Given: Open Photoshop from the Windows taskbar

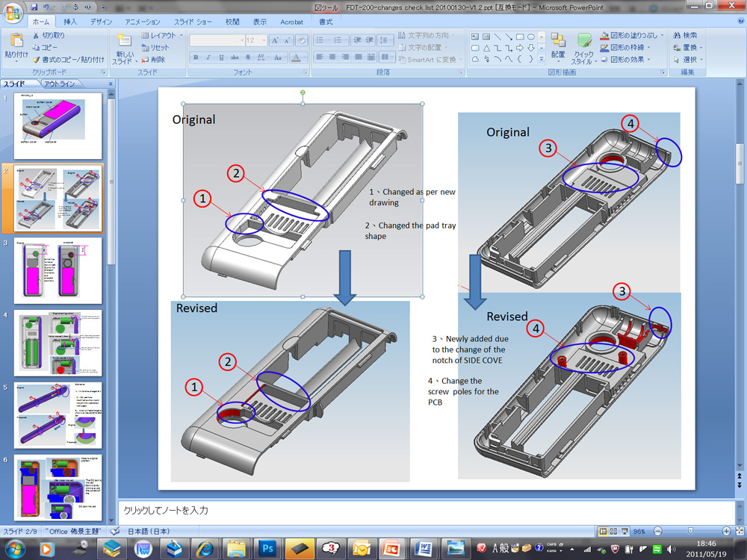Looking at the screenshot, I should coord(267,547).
